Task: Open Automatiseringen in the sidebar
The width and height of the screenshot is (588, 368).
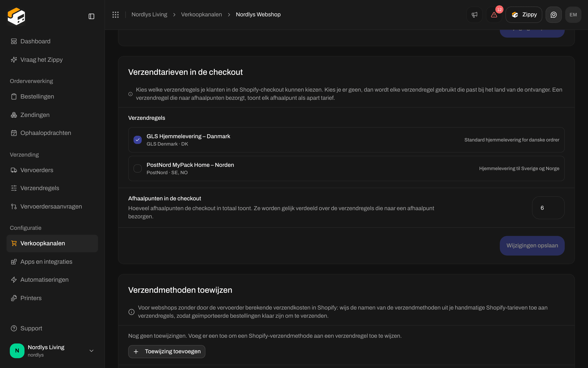Action: click(52, 280)
